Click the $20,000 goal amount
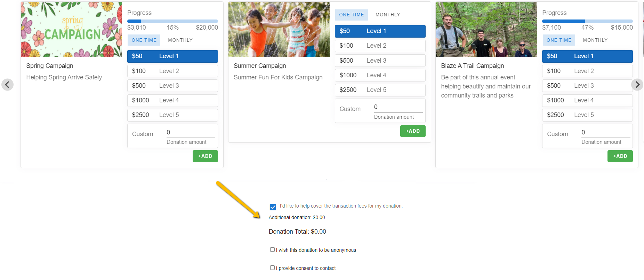This screenshot has width=644, height=280. [207, 28]
